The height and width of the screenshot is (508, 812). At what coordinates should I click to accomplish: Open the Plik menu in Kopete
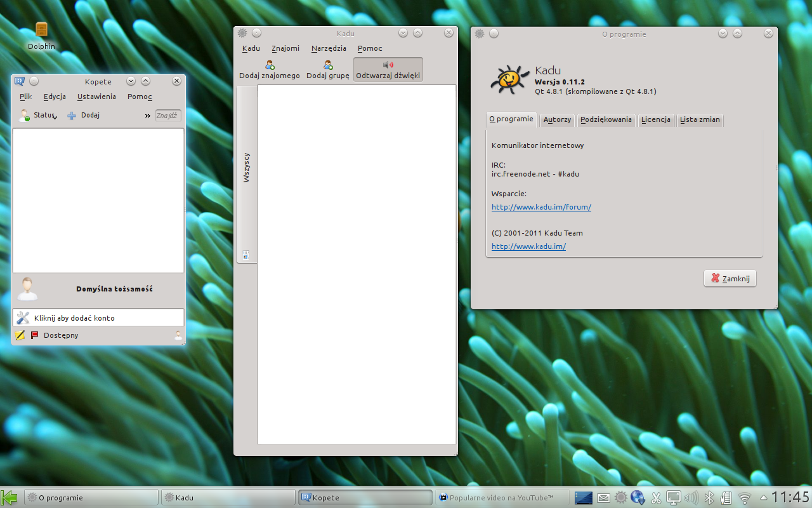(x=25, y=97)
